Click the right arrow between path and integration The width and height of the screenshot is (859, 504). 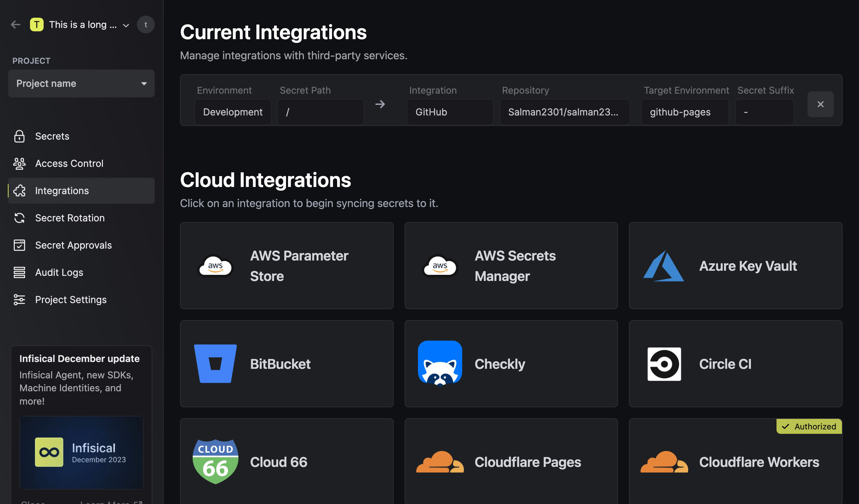coord(380,104)
